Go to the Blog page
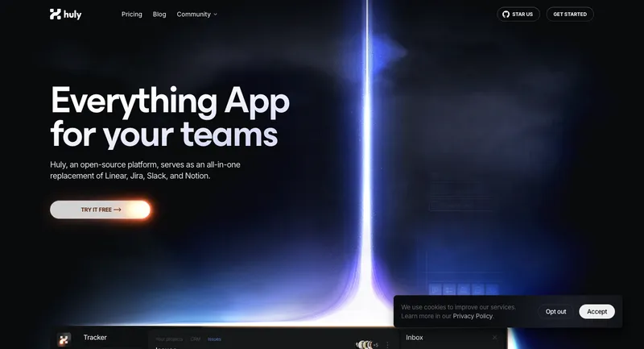The height and width of the screenshot is (349, 644). click(159, 14)
